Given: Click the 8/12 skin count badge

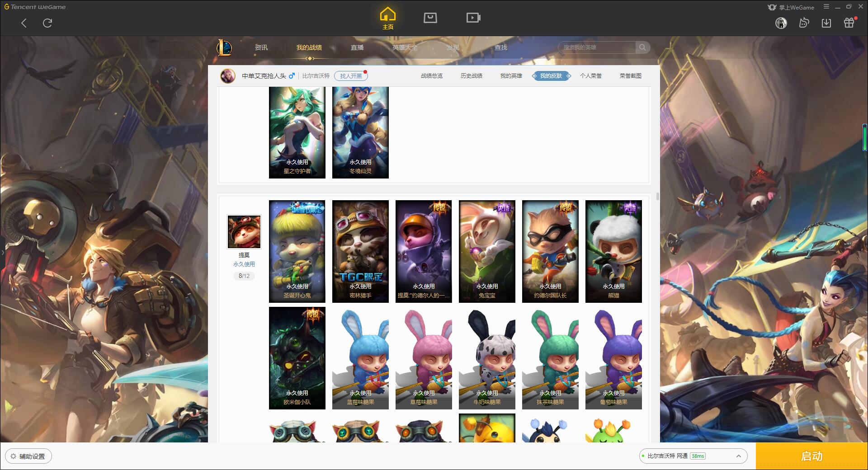Looking at the screenshot, I should pyautogui.click(x=244, y=276).
